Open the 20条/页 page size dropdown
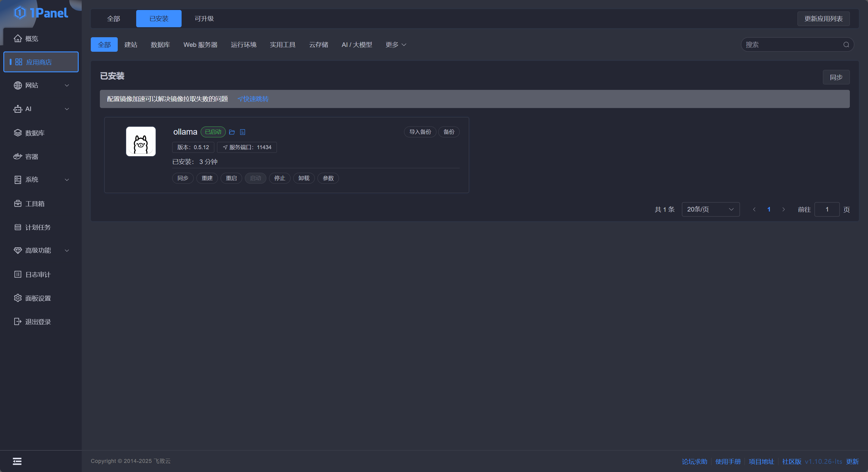 (x=710, y=209)
